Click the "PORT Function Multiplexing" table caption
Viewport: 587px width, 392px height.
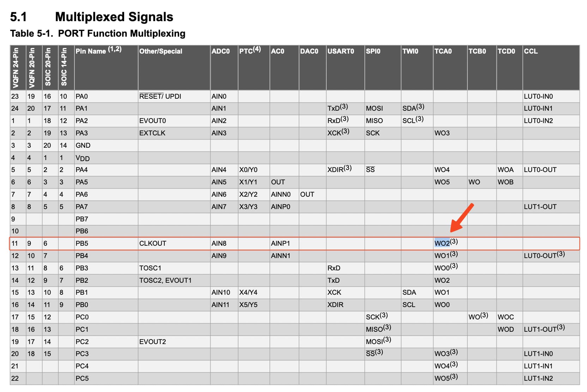[x=121, y=33]
